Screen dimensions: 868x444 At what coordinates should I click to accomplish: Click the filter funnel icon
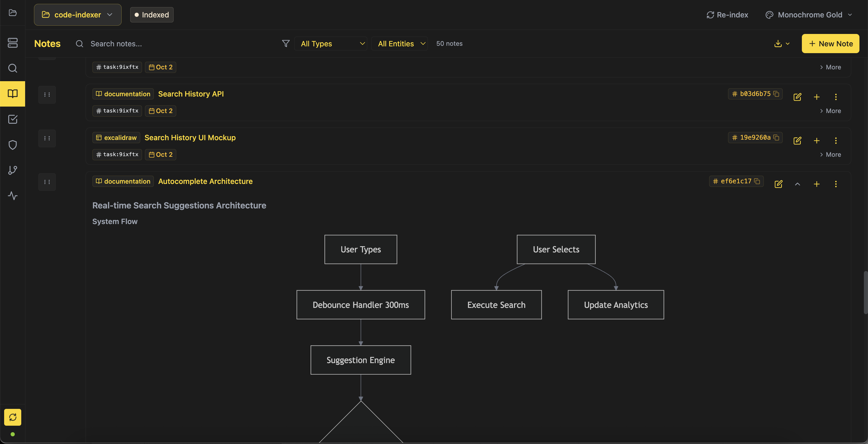(285, 43)
